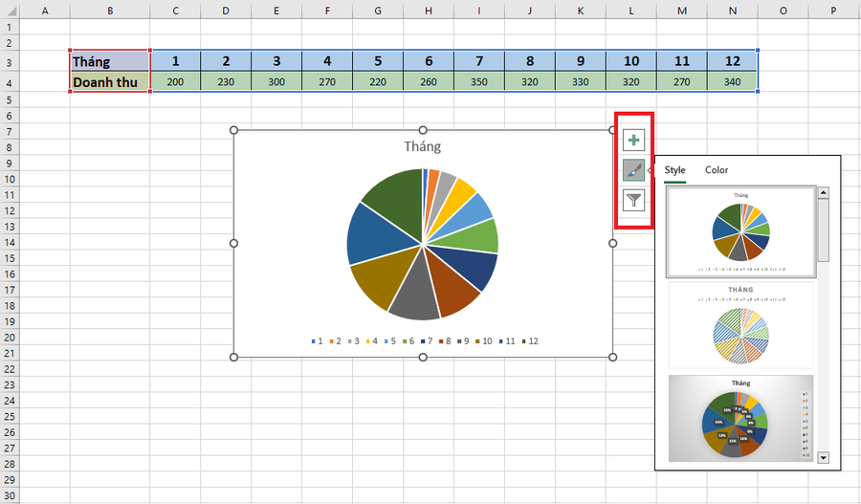
Task: Select the month 1 header cell
Action: 175,61
